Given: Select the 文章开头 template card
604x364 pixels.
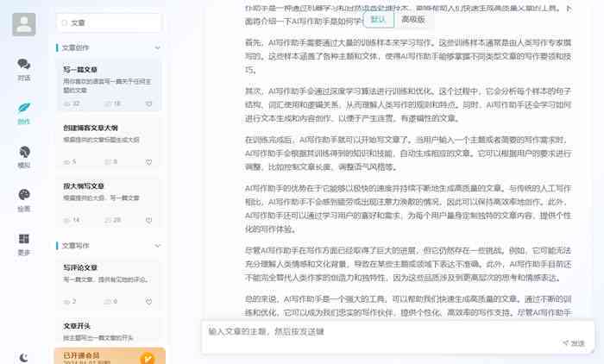Looking at the screenshot, I should point(109,331).
